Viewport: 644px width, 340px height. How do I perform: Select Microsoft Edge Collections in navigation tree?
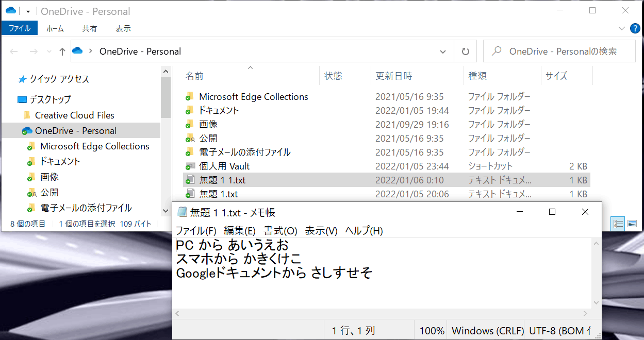(95, 146)
